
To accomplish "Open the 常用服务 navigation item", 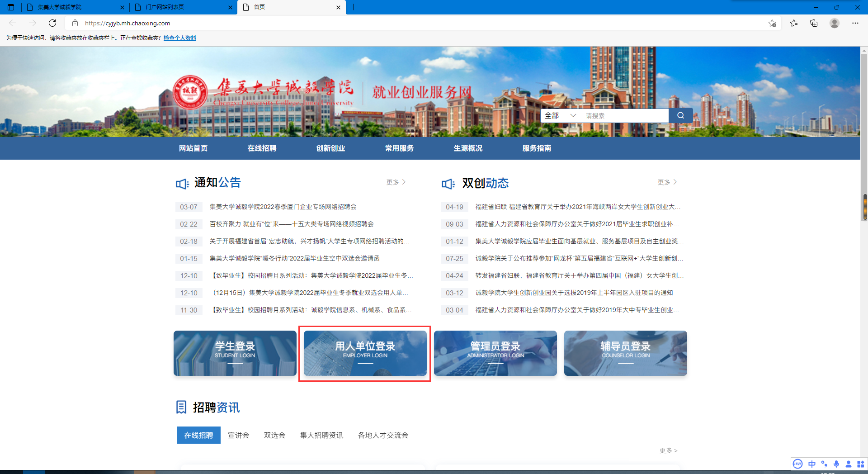I will click(399, 148).
